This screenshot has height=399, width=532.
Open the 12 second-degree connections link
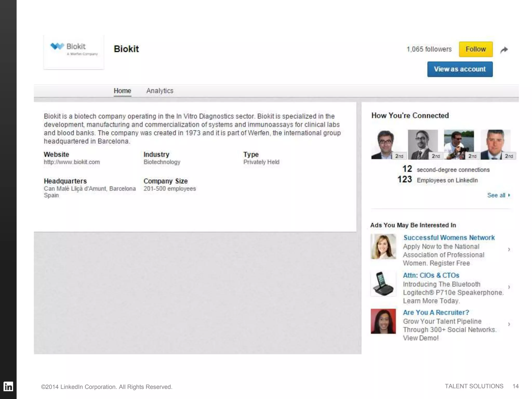(446, 169)
